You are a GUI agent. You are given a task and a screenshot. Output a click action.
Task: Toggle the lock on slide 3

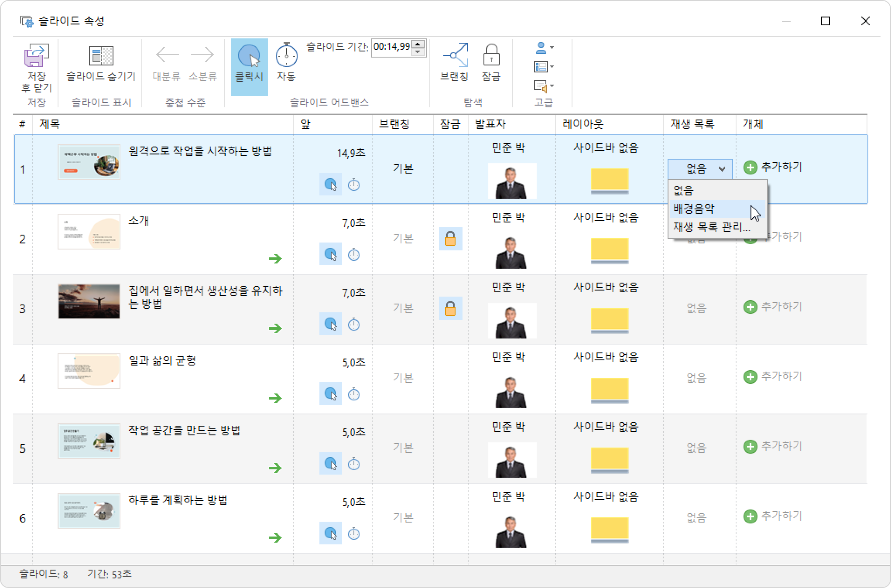[x=450, y=308]
